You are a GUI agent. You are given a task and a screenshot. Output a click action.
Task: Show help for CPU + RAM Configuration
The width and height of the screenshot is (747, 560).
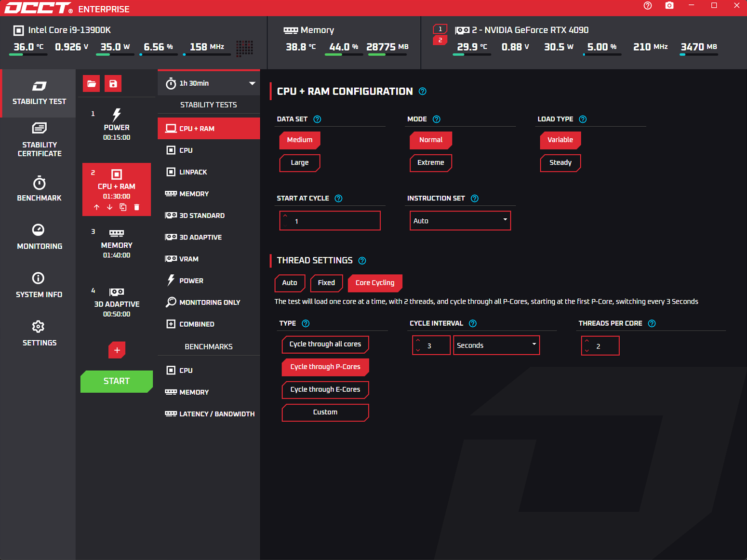tap(423, 92)
